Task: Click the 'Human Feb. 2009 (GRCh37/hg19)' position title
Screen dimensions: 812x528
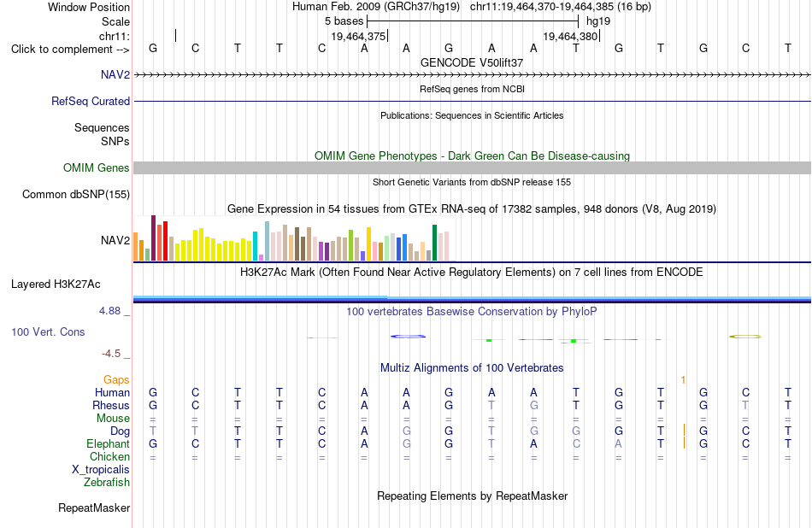Action: 376,7
